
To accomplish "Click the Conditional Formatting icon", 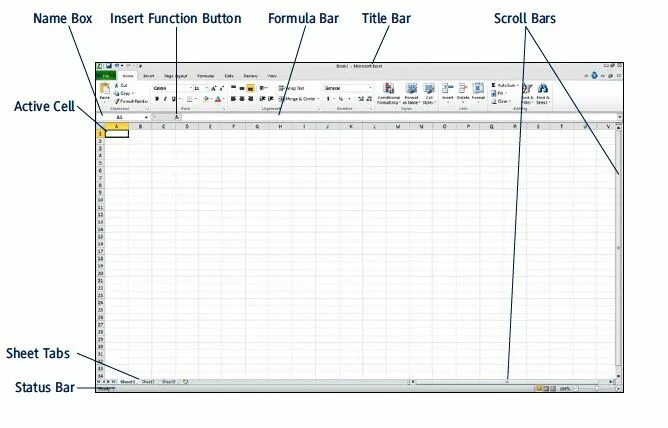I will 389,89.
